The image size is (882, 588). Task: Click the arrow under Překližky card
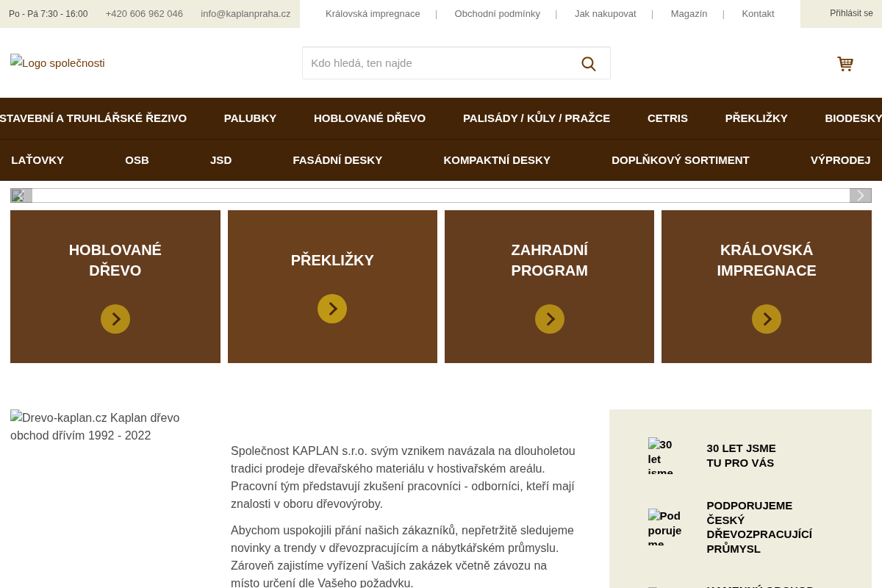(332, 309)
